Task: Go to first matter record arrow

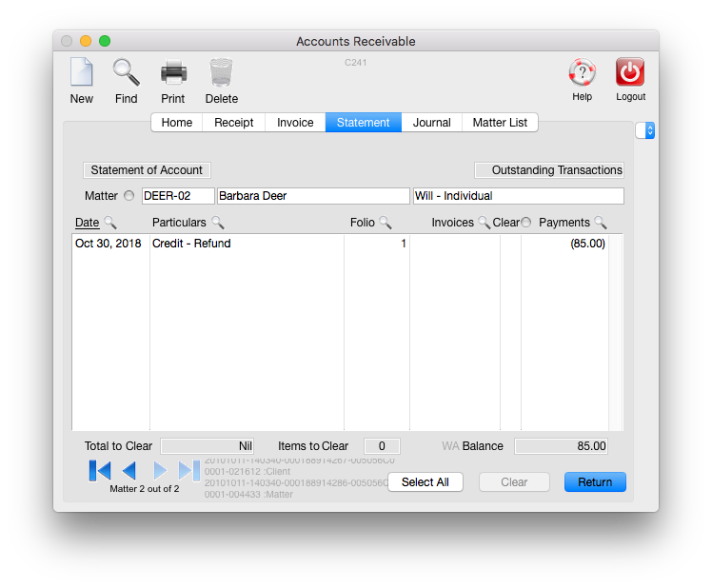Action: tap(100, 470)
